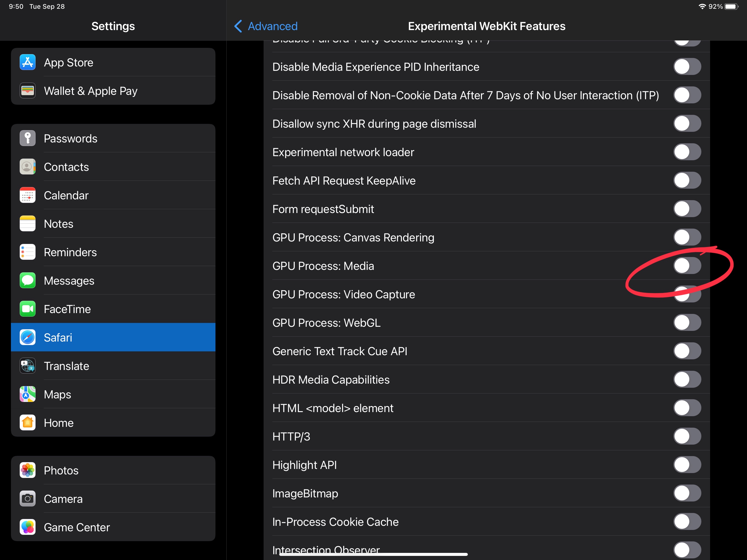Tap the GPU Process: Video Capture label

pyautogui.click(x=344, y=294)
